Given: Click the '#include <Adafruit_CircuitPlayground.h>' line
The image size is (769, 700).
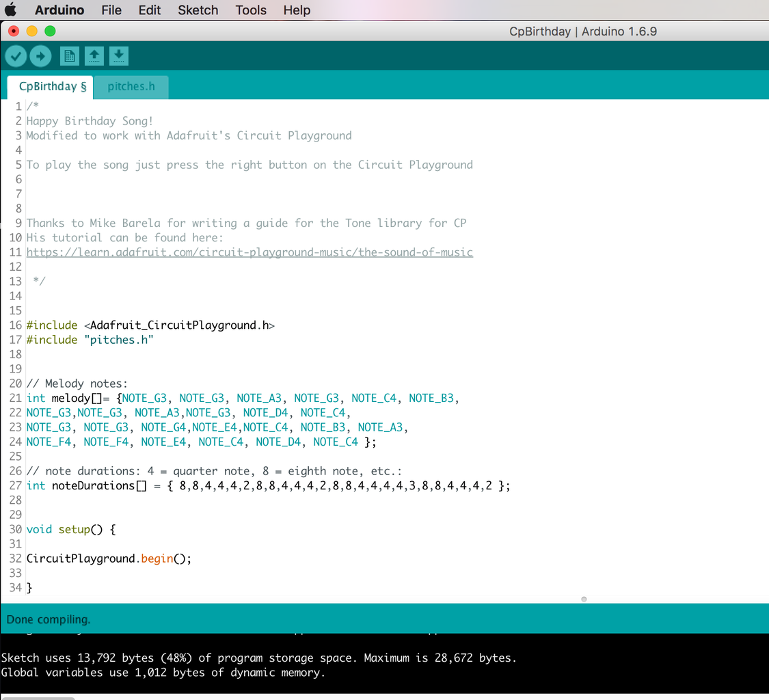Looking at the screenshot, I should click(150, 325).
